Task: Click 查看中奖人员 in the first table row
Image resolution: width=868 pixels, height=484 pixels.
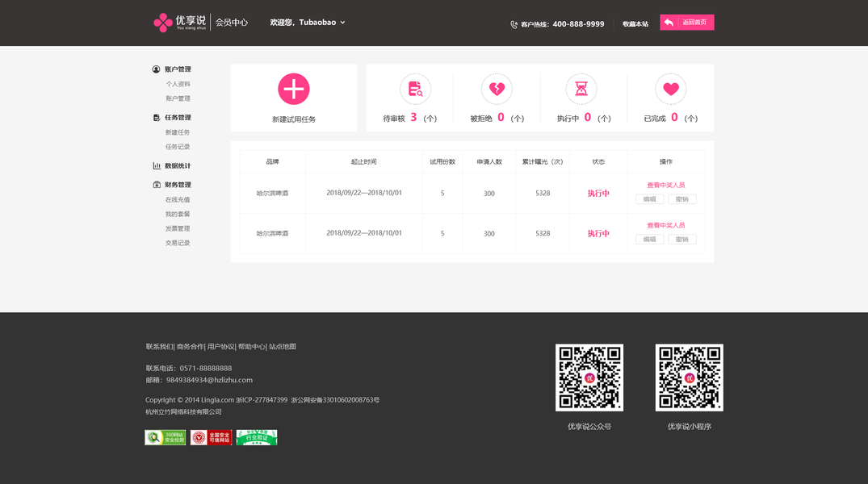Action: click(x=666, y=185)
